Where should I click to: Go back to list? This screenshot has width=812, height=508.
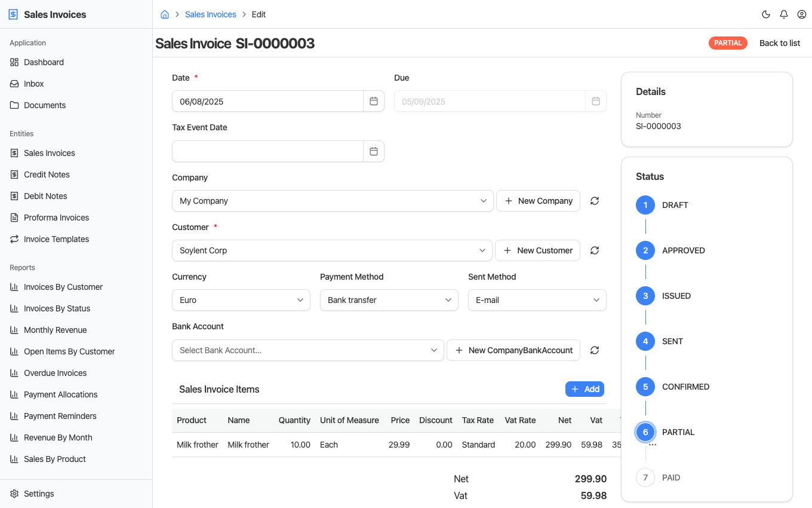point(780,43)
